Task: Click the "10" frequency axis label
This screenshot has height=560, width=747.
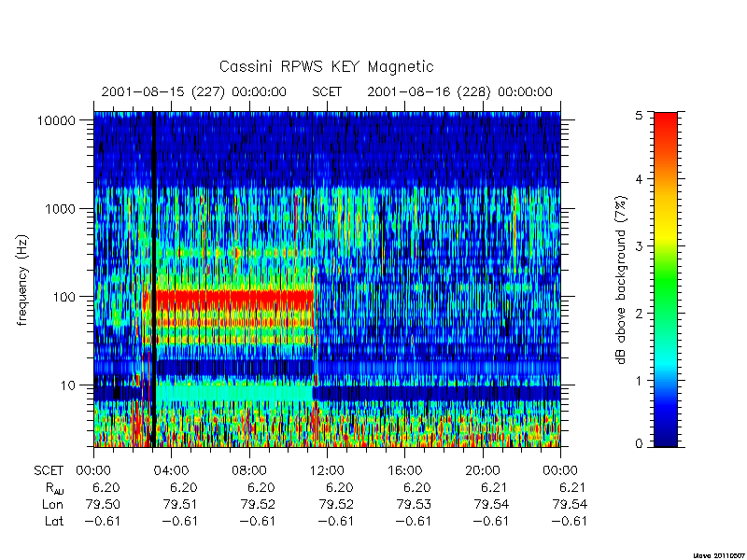Action: (68, 385)
